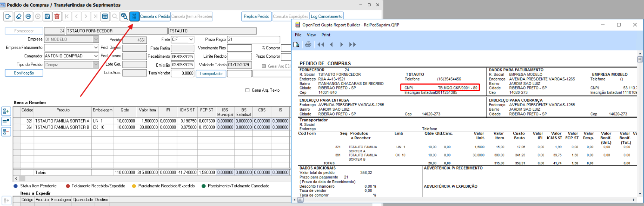This screenshot has height=206, width=644.
Task: Click the red trash delete icon
Action: (57, 16)
